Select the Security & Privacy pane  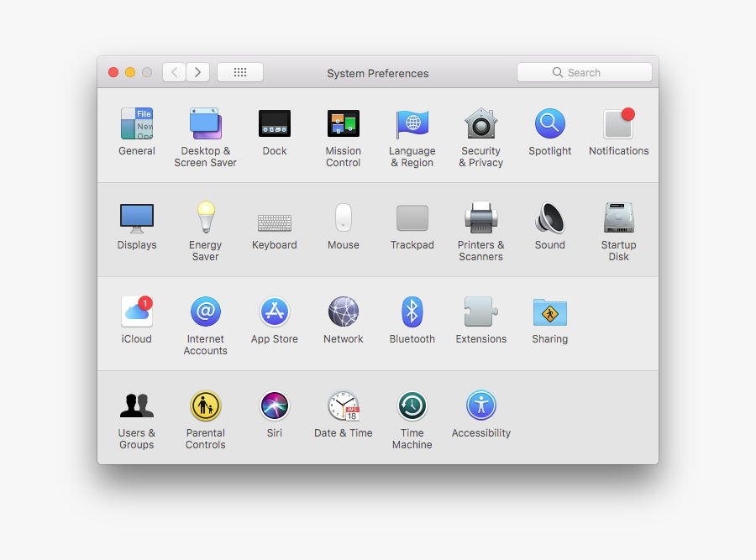coord(481,124)
